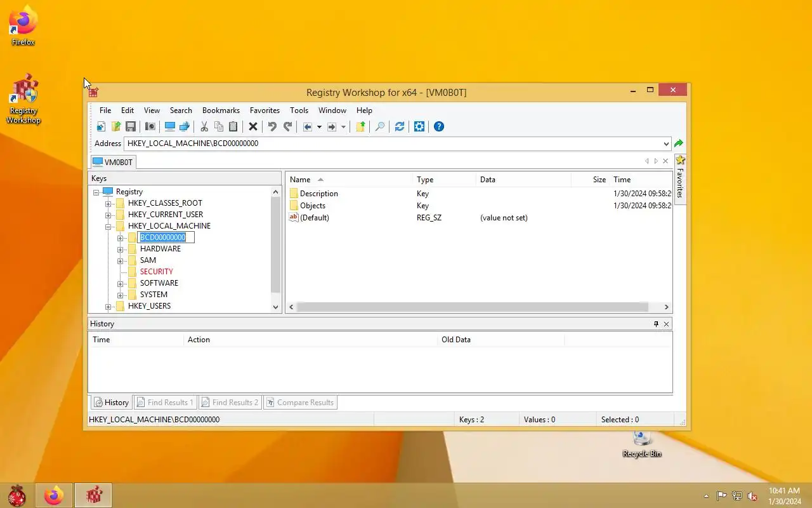Open the Bookmarks menu
Viewport: 812px width, 508px height.
click(x=221, y=110)
